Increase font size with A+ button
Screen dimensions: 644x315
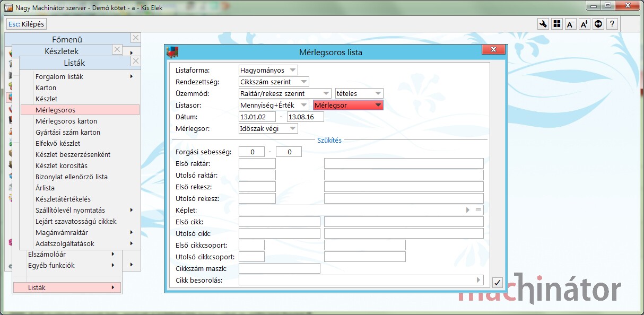pyautogui.click(x=584, y=24)
